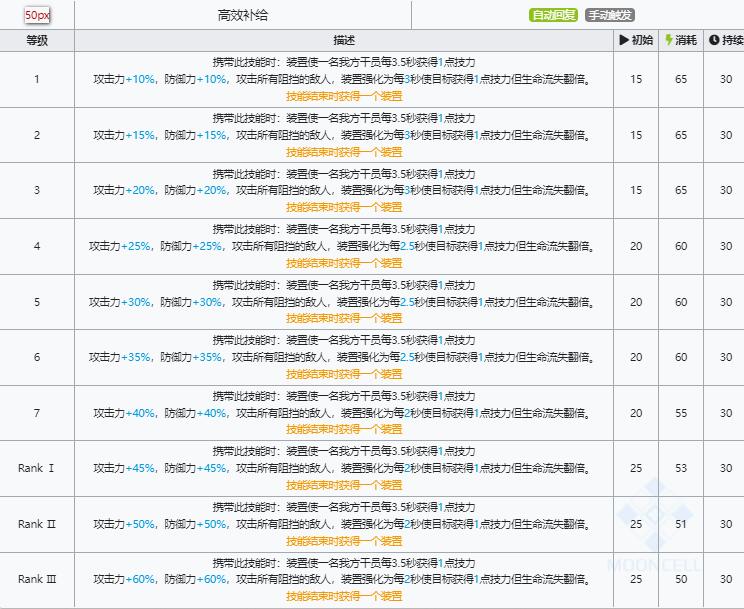Click the level 5 cell
744x609 pixels.
[x=37, y=302]
